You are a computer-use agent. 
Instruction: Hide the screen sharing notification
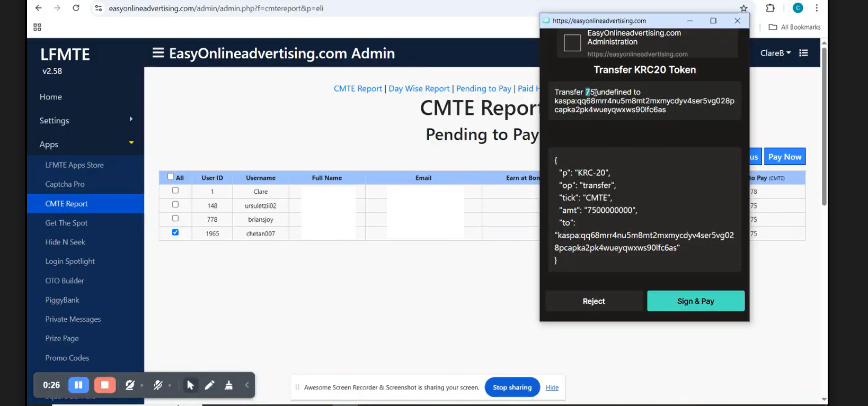coord(552,387)
